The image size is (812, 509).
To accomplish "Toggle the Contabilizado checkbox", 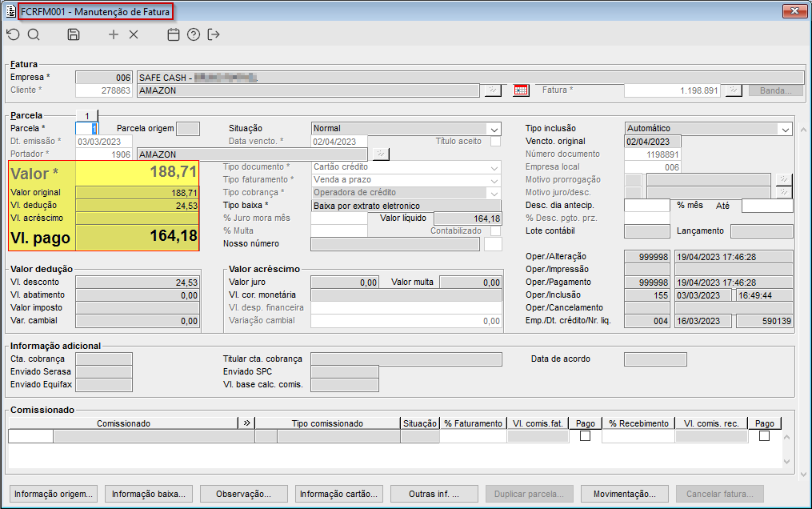I will tap(495, 231).
